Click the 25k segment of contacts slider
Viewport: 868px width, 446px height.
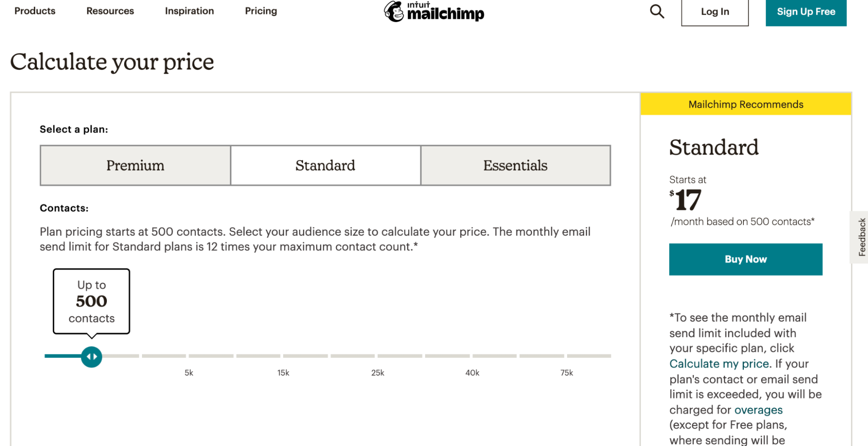click(x=377, y=356)
